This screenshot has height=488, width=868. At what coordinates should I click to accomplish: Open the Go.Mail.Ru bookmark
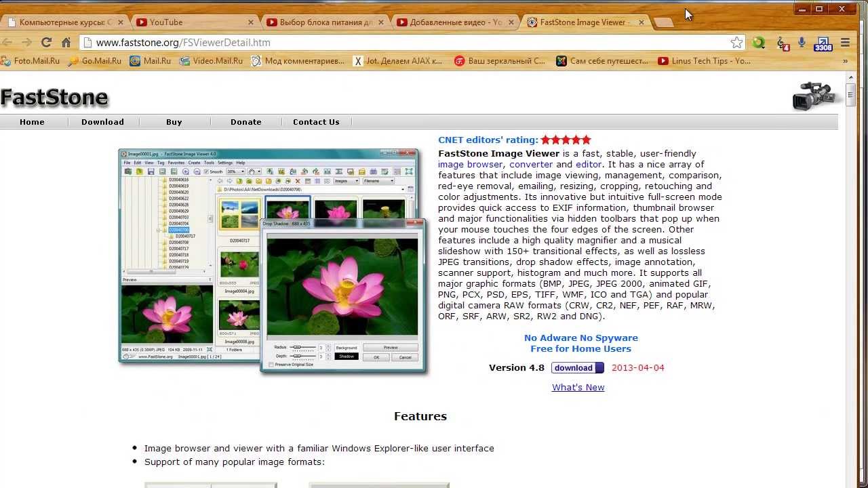95,61
